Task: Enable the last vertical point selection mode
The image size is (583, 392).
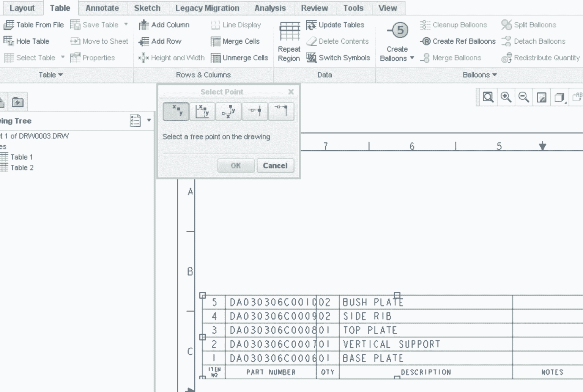Action: click(281, 111)
